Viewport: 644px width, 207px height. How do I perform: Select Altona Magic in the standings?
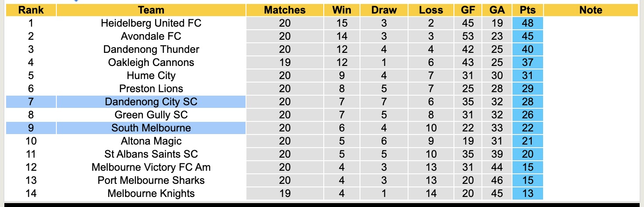[151, 141]
